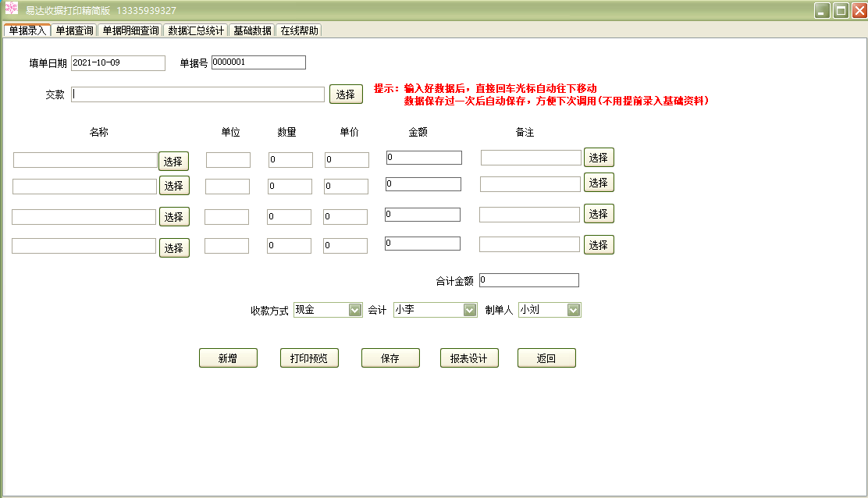Click the 单据号 number field
This screenshot has width=868, height=498.
[258, 62]
